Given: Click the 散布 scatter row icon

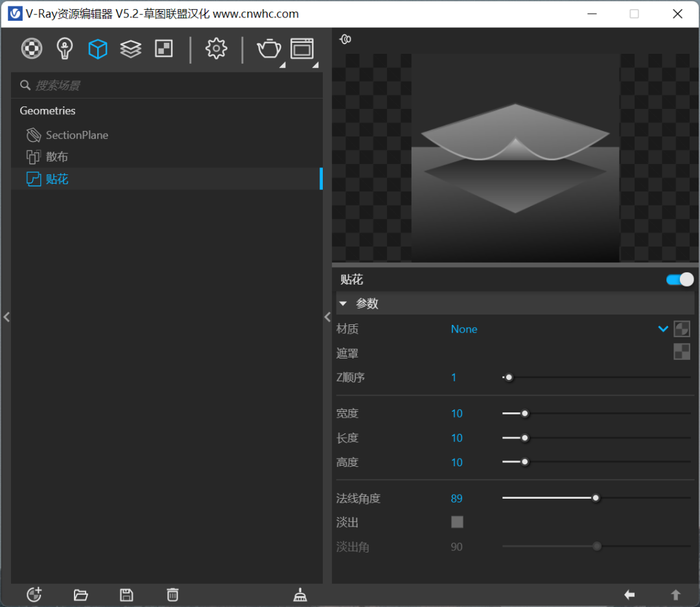Looking at the screenshot, I should coord(34,157).
